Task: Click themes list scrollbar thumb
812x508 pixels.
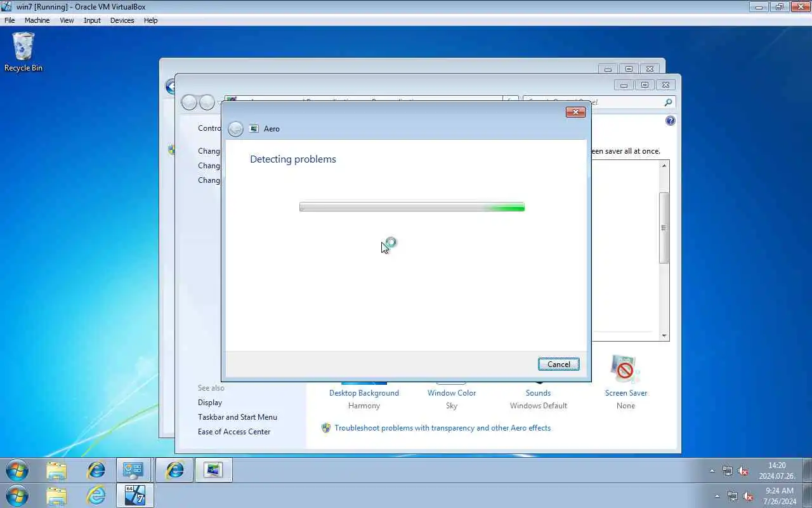Action: [664, 228]
